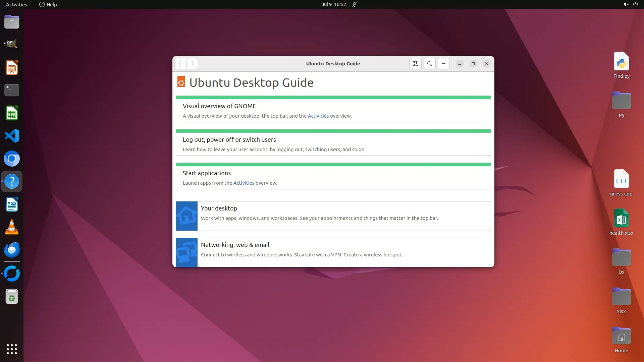Screen dimensions: 644x362
Task: Open the Help menu in the top bar
Action: tap(48, 4)
